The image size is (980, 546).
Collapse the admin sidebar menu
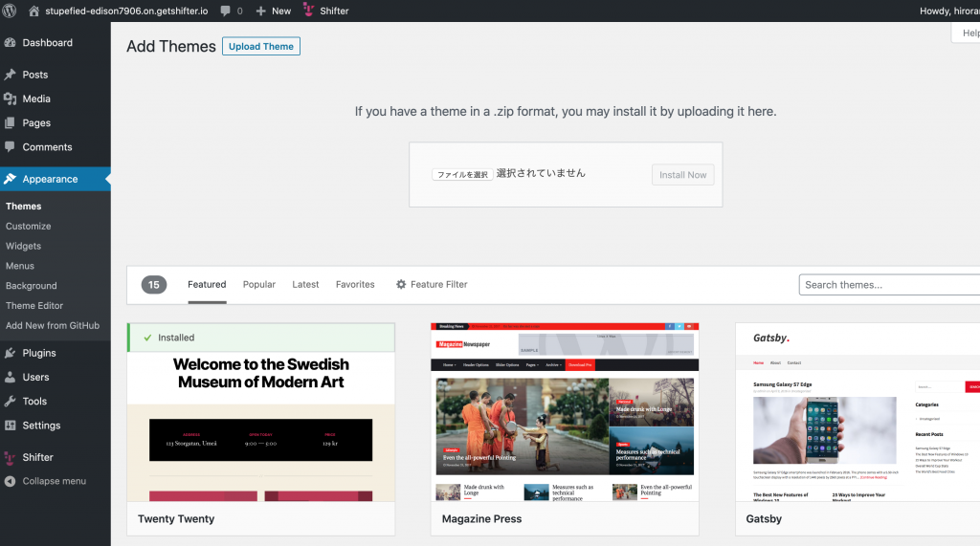tap(55, 481)
